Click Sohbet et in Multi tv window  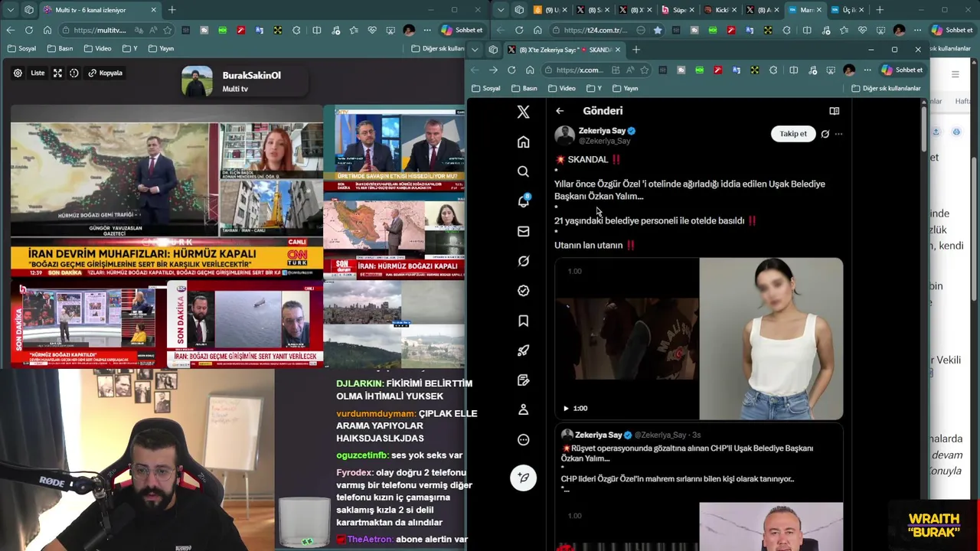[462, 30]
